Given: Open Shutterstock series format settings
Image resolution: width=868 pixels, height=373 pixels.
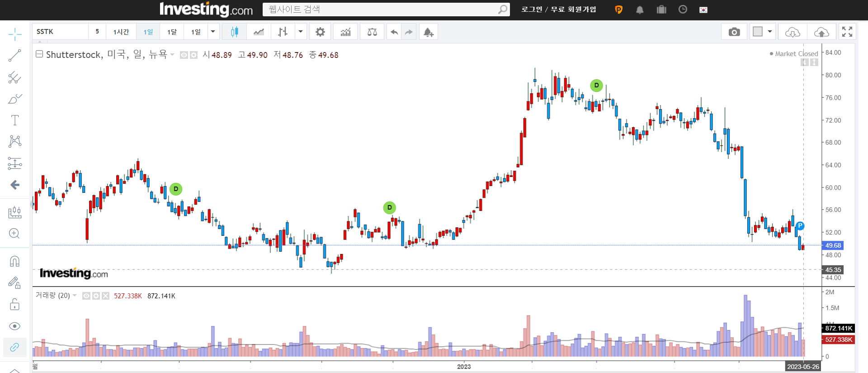Looking at the screenshot, I should [193, 55].
